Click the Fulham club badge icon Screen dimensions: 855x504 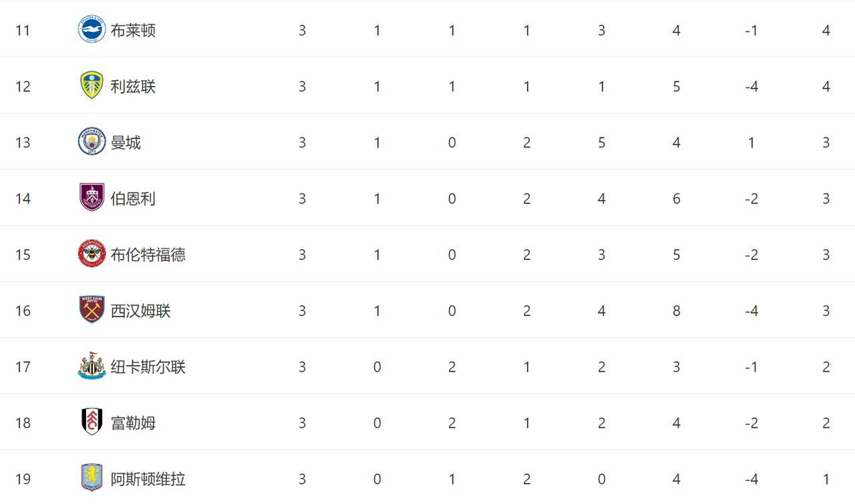[x=92, y=423]
